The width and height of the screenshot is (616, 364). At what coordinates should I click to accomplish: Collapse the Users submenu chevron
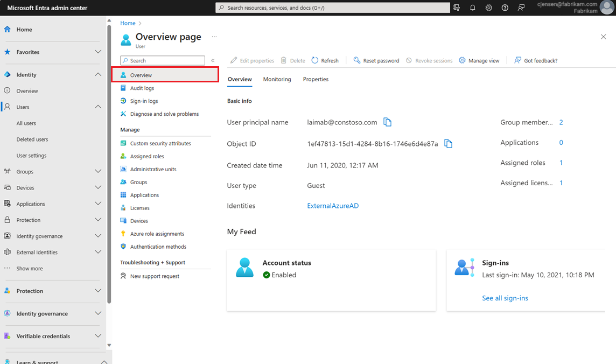coord(98,107)
